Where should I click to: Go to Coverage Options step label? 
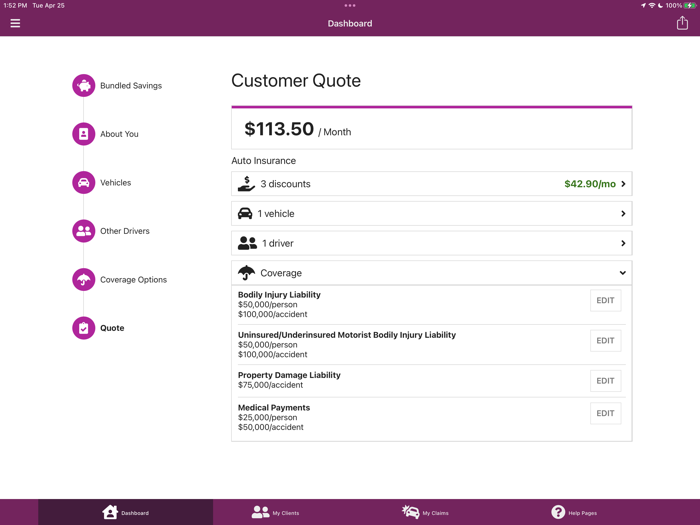coord(133,279)
